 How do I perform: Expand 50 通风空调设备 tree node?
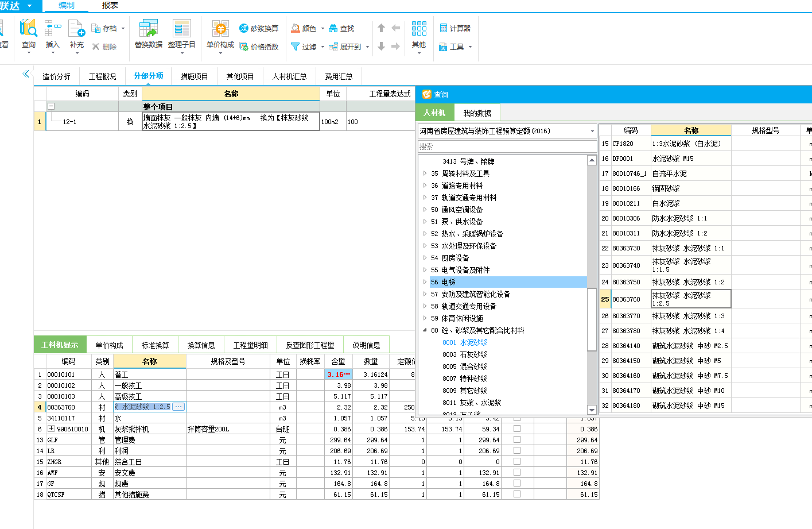(425, 209)
